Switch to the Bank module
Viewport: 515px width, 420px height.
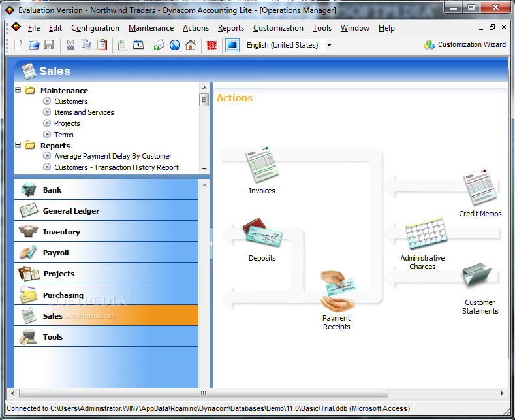[x=106, y=190]
